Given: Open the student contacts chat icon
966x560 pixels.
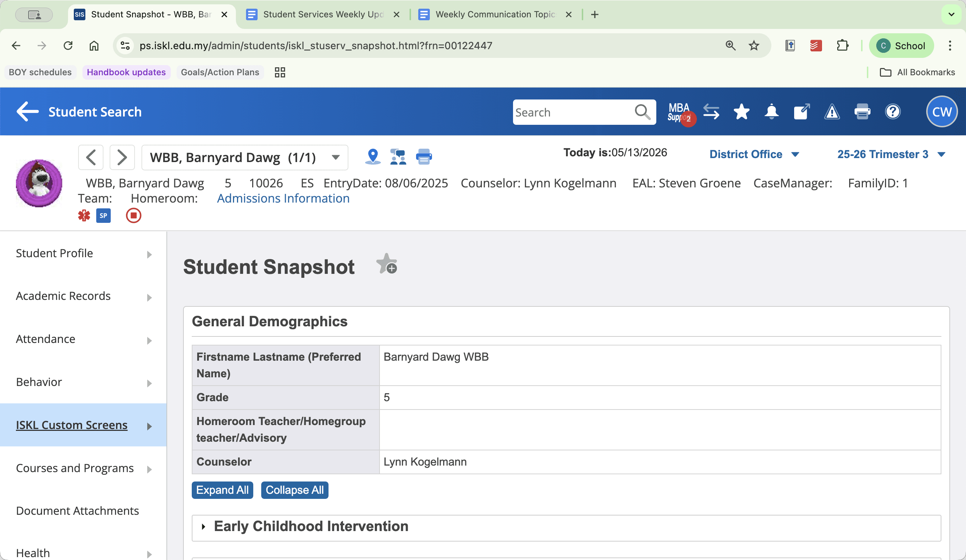Looking at the screenshot, I should pos(398,157).
